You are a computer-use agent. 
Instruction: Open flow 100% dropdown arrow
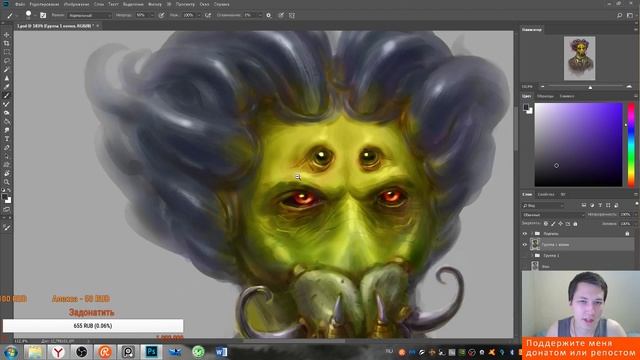pyautogui.click(x=199, y=15)
